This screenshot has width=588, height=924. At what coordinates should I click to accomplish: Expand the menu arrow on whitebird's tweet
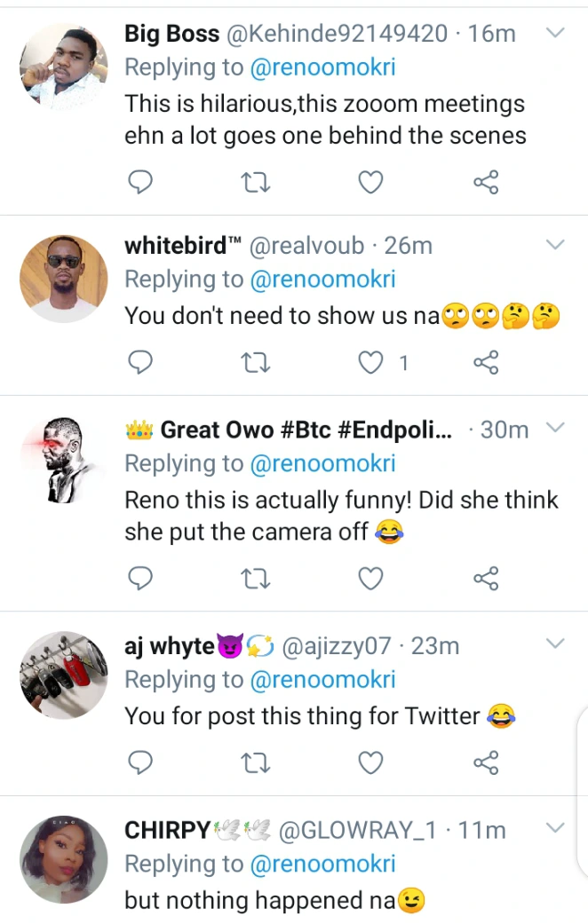click(555, 244)
